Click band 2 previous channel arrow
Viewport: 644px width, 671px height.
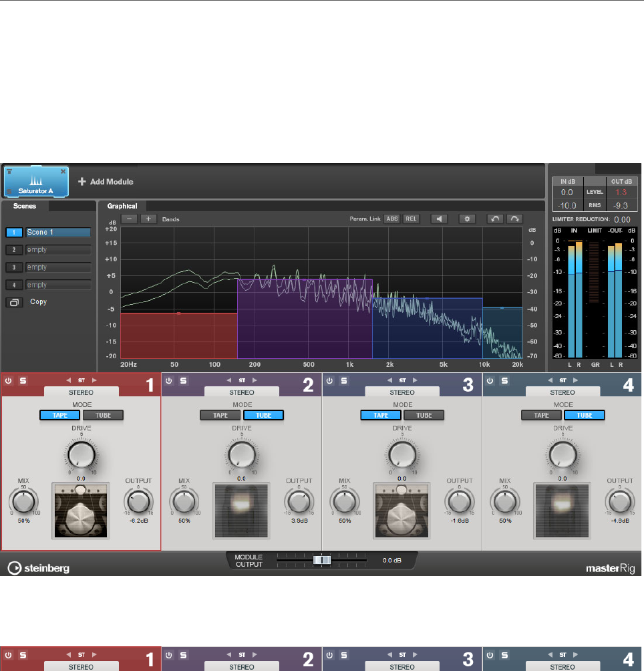point(228,380)
